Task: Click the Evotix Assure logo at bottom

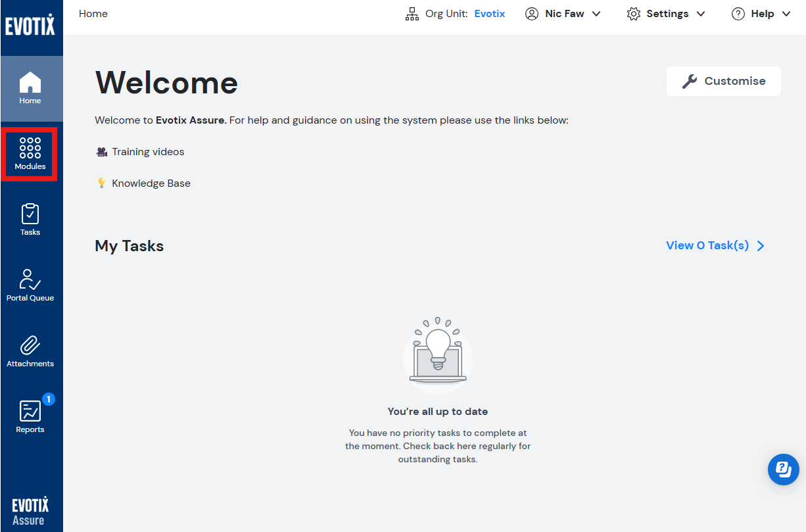Action: (30, 512)
